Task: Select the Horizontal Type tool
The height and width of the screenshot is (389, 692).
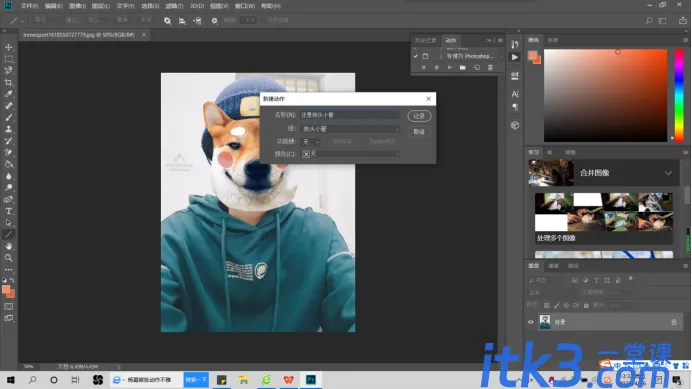Action: click(9, 211)
